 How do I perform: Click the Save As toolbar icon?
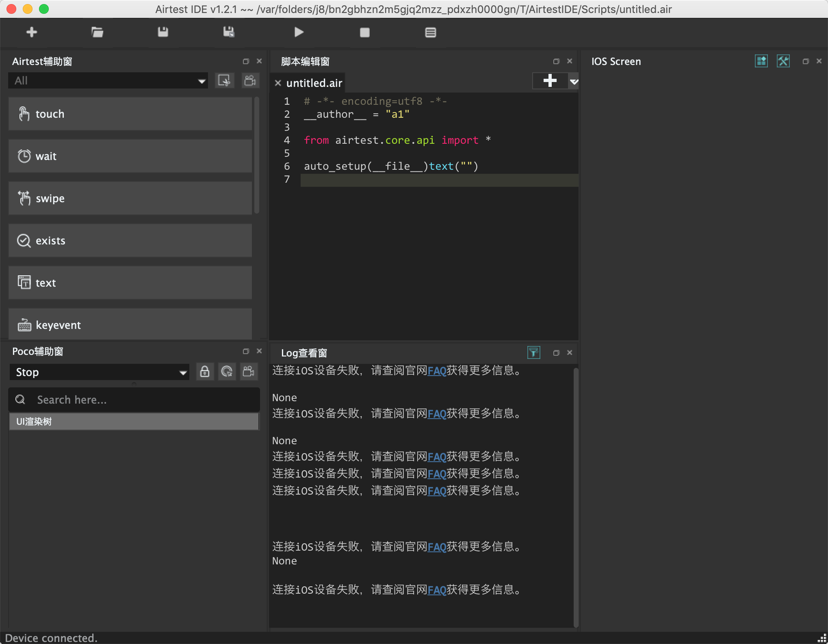(229, 32)
